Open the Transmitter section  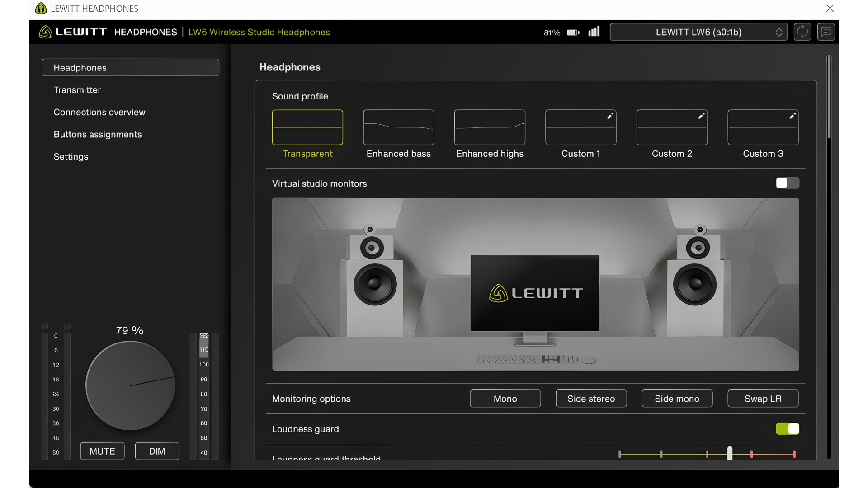tap(77, 90)
